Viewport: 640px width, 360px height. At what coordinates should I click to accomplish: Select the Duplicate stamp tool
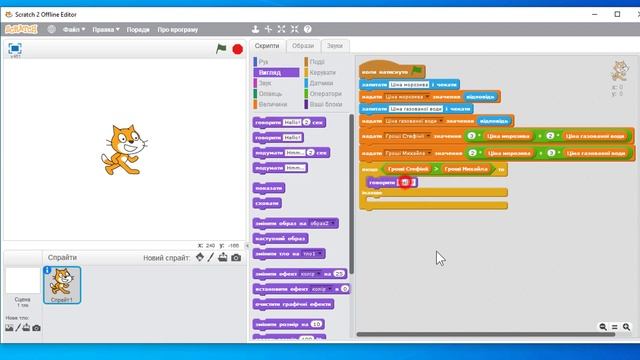coord(255,29)
